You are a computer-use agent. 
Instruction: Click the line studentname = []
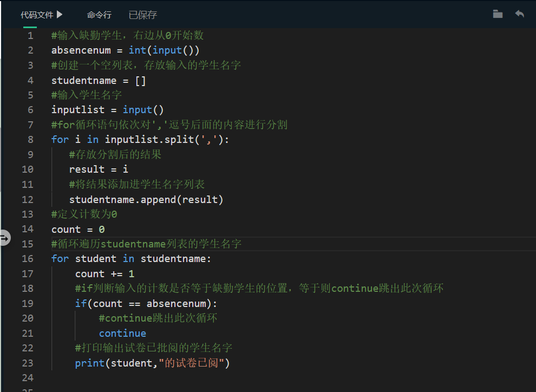(x=99, y=81)
